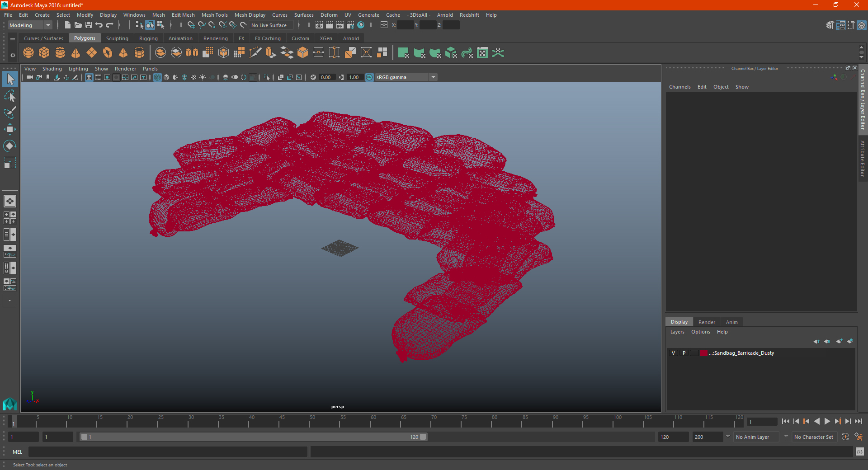Toggle Snap to curves magnet icon
868x470 pixels.
point(202,25)
